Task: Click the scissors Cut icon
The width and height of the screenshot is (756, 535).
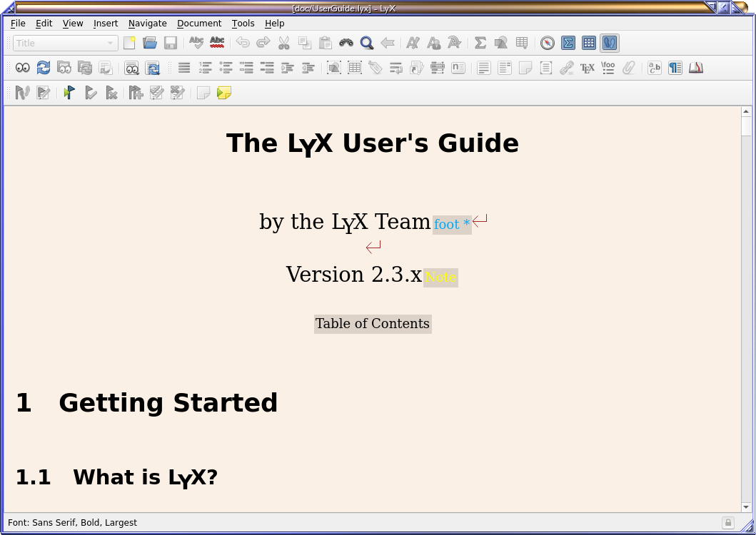Action: (x=284, y=43)
